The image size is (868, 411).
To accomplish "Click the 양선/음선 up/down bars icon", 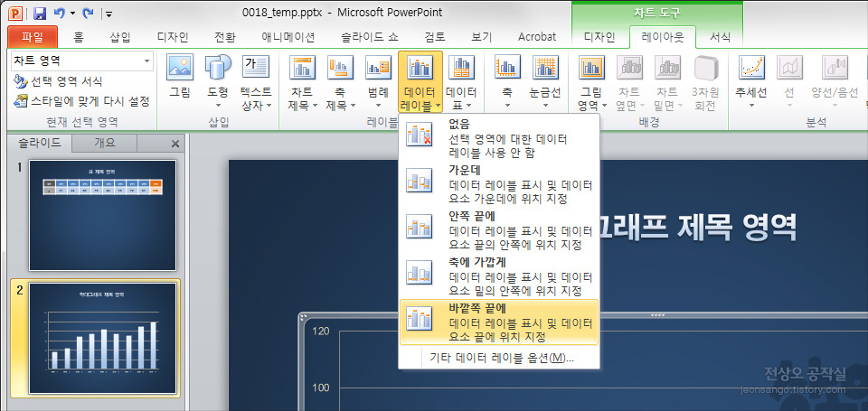I will [x=835, y=68].
